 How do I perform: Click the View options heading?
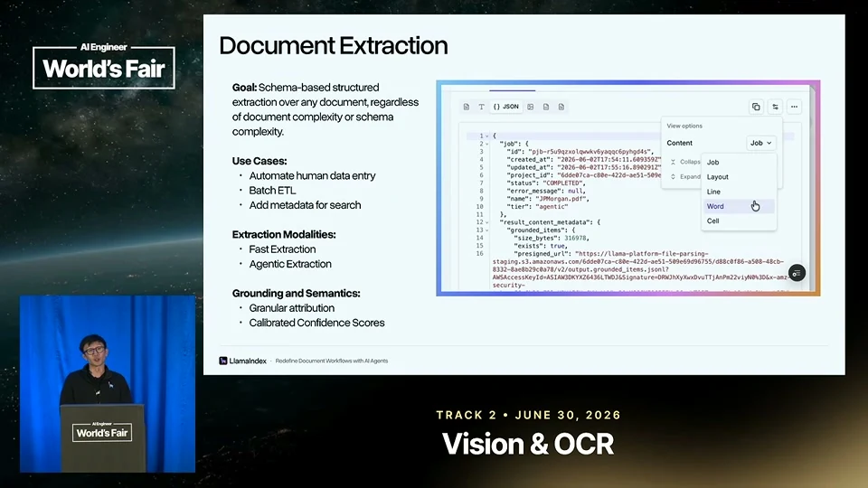tap(684, 126)
